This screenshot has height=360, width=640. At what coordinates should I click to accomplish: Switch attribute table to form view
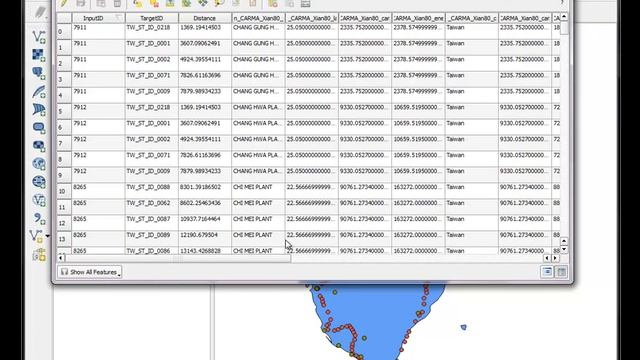(547, 272)
